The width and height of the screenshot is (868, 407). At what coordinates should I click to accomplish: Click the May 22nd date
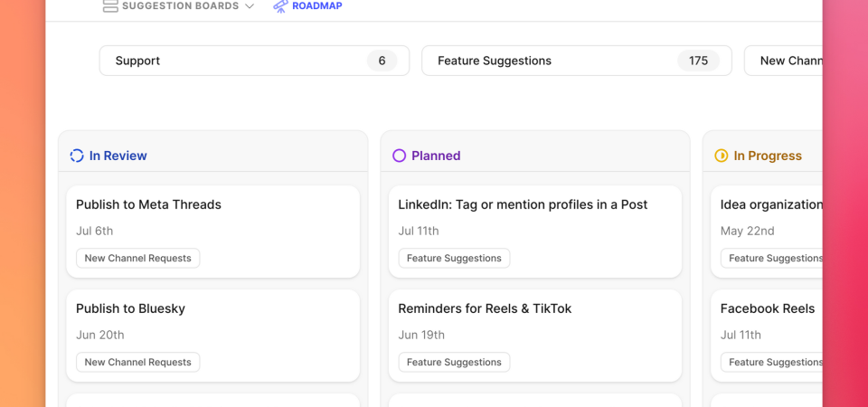[748, 231]
